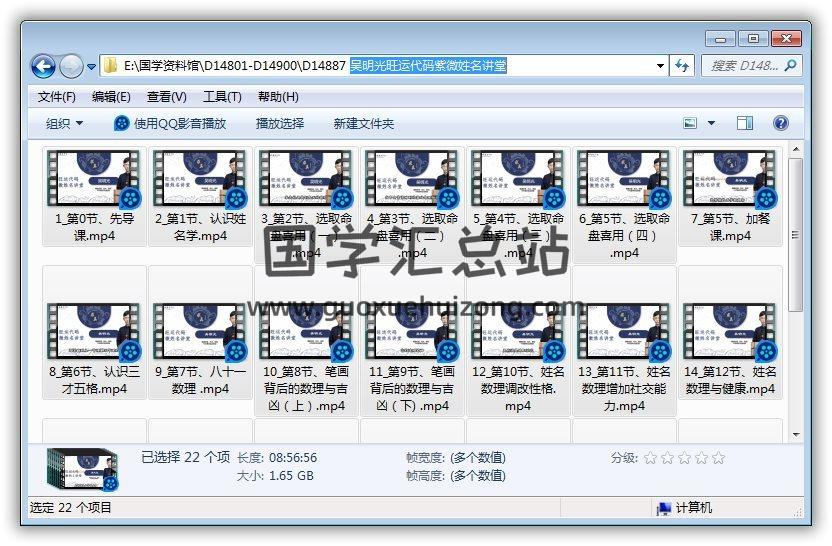Screen dimensions: 832x546
Task: Select video thumbnail 8_第6节、认识三才五格.mp4
Action: pyautogui.click(x=94, y=332)
